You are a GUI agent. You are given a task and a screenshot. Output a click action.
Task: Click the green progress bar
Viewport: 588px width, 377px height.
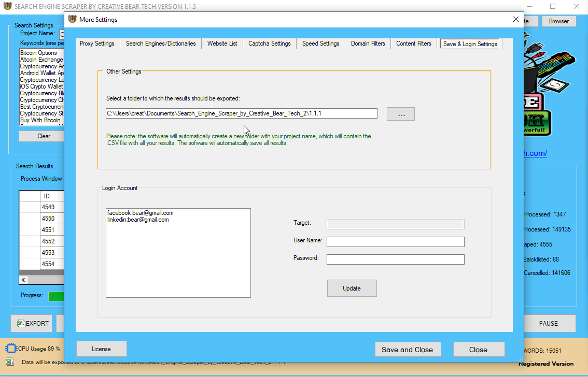pyautogui.click(x=57, y=296)
